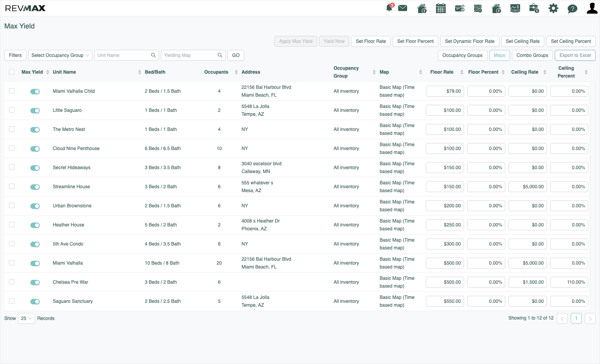Open the mail envelope icon
This screenshot has height=364, width=600.
click(403, 8)
